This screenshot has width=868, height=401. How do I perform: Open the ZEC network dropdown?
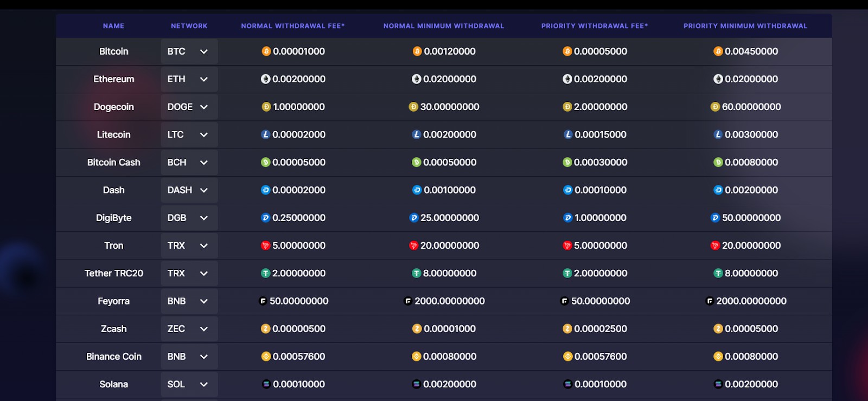click(x=189, y=329)
